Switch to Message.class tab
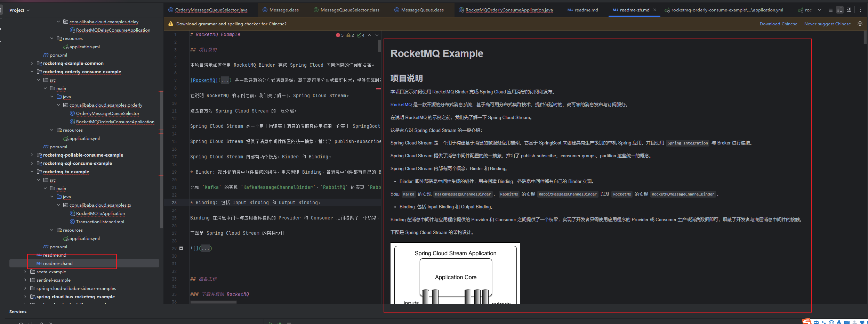This screenshot has height=324, width=868. (x=281, y=10)
